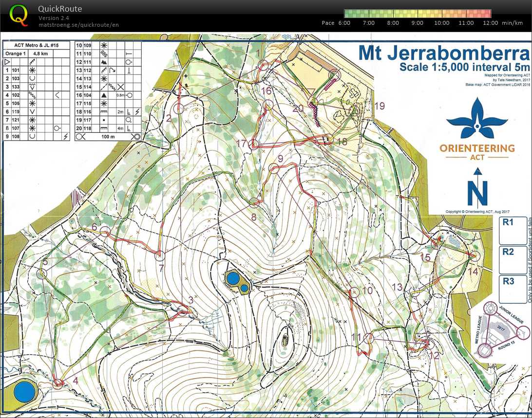
Task: Open the matstroeng.se/quickroute/en link
Action: pos(78,25)
